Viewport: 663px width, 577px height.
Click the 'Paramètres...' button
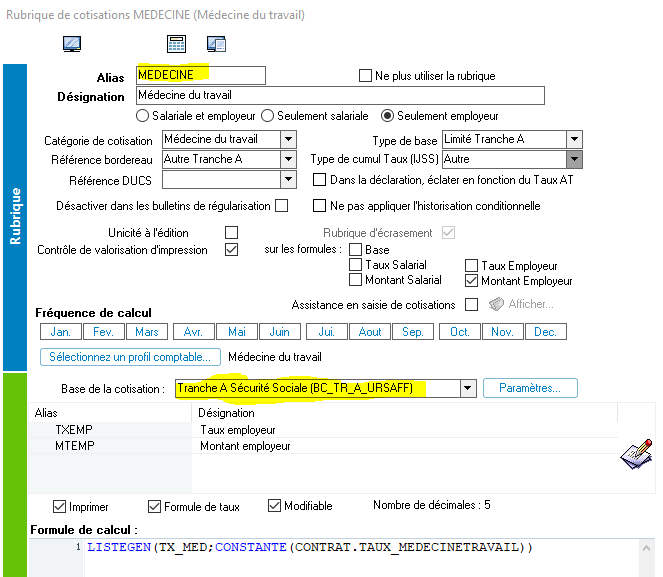(x=530, y=388)
